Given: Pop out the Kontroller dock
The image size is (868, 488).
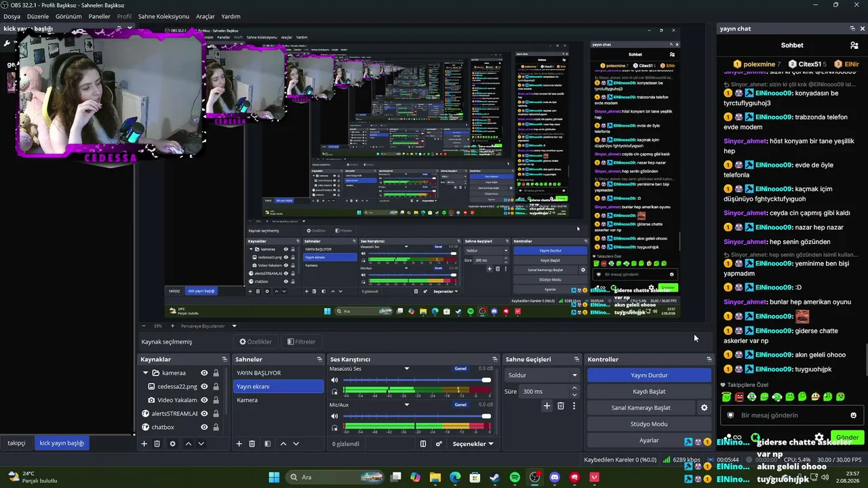Looking at the screenshot, I should click(709, 359).
